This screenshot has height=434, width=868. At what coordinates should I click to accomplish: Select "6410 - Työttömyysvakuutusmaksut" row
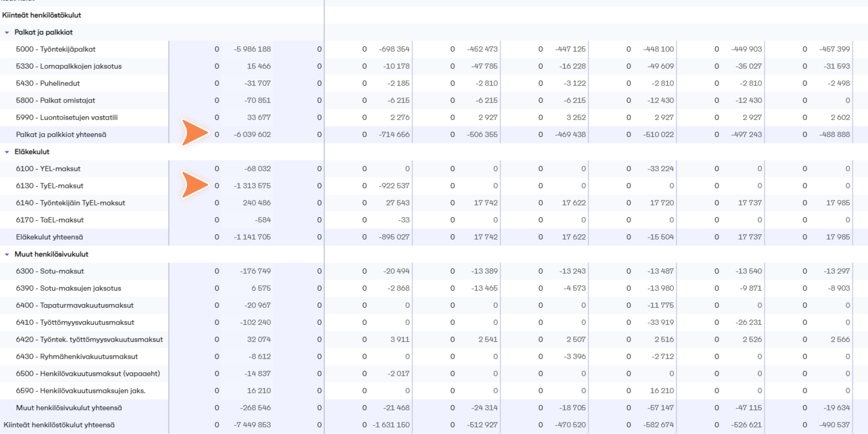click(75, 322)
